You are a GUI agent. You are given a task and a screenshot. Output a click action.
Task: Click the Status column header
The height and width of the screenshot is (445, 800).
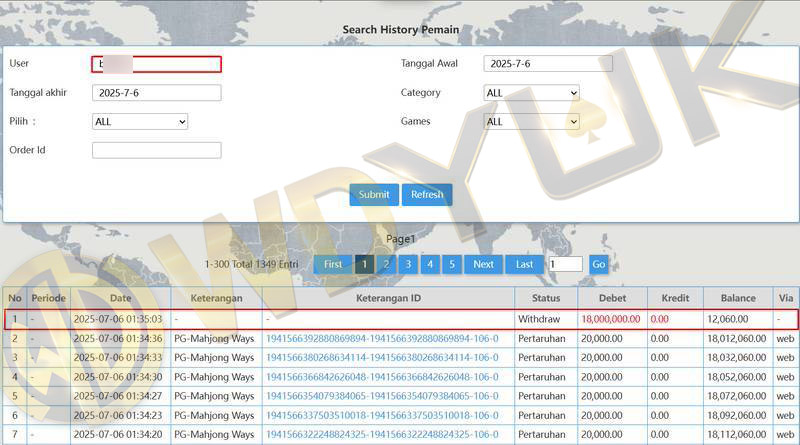pyautogui.click(x=546, y=298)
